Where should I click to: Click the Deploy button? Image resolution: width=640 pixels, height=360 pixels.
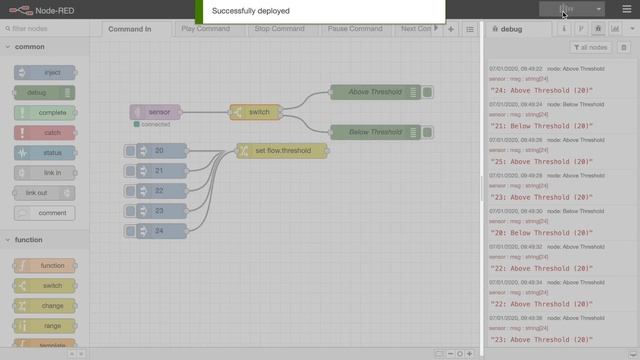(x=567, y=9)
